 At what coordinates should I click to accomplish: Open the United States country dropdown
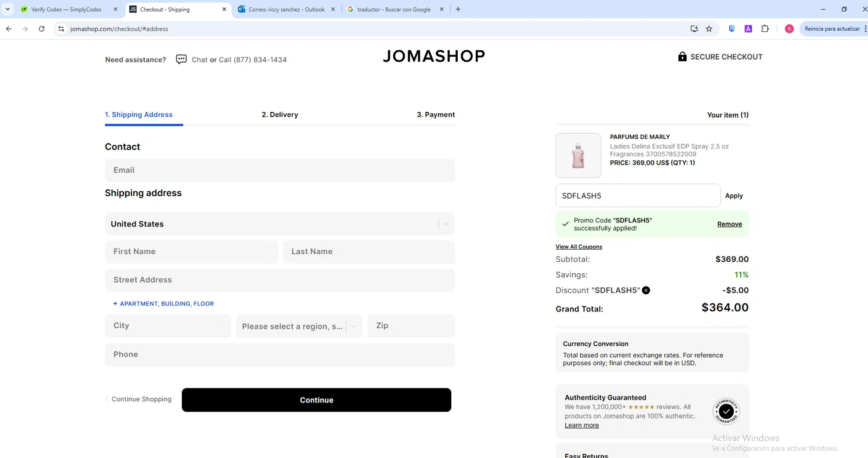(x=279, y=223)
